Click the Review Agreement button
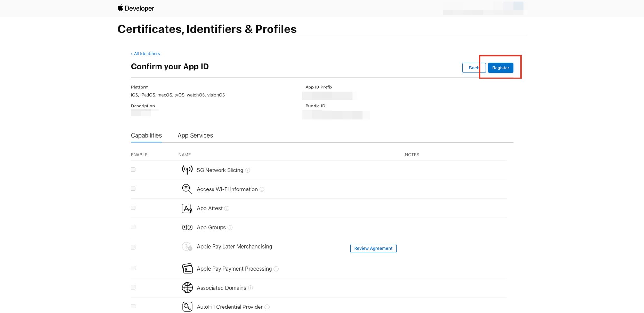The height and width of the screenshot is (313, 644). pos(373,248)
